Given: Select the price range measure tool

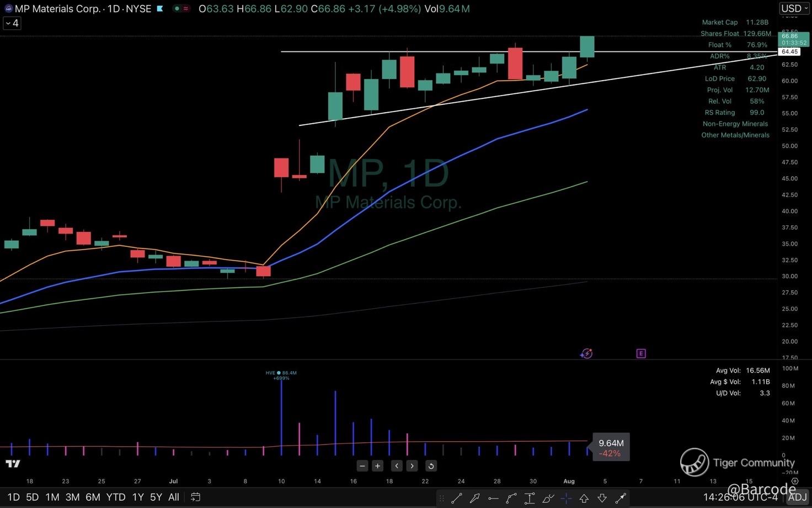Looking at the screenshot, I should 530,498.
